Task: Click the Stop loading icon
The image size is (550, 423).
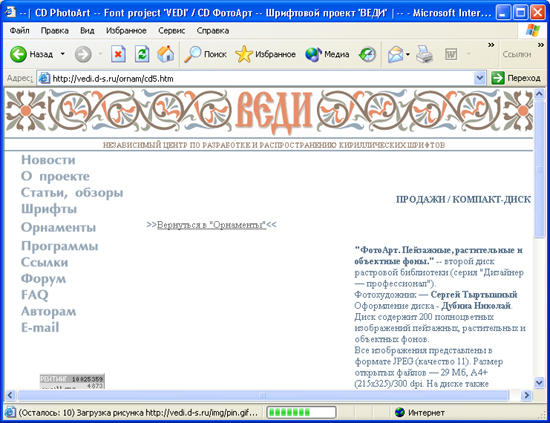Action: (118, 54)
